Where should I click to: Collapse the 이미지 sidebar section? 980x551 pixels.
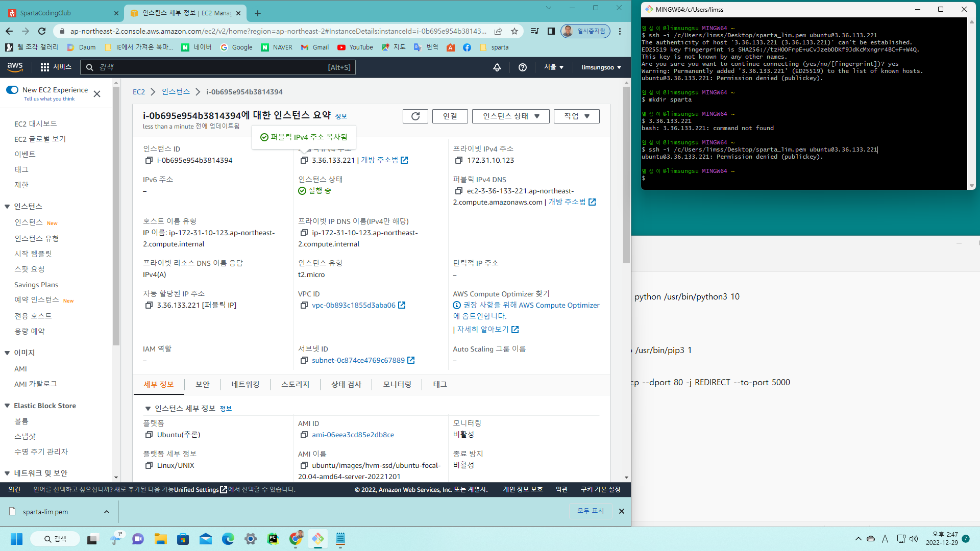click(7, 353)
